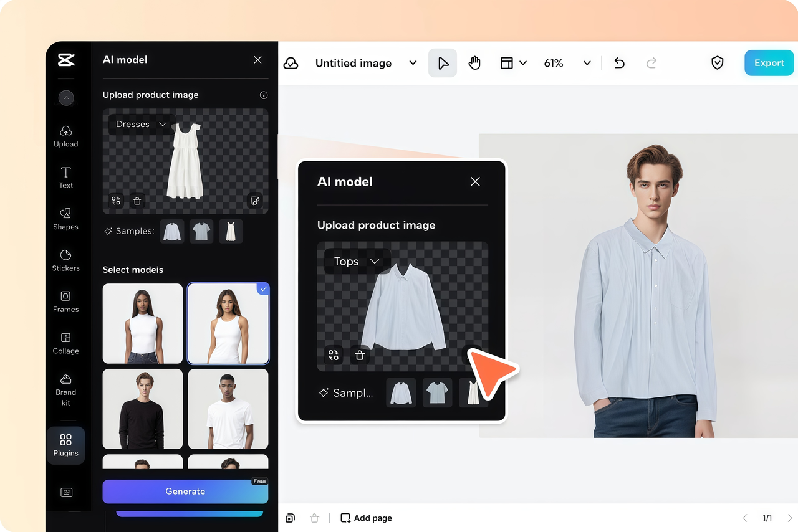
Task: Export the current image
Action: (x=769, y=62)
